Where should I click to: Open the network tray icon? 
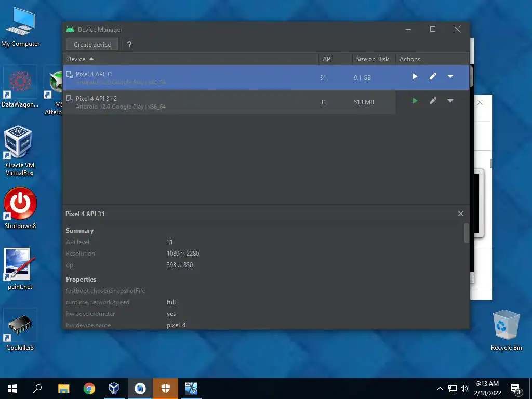pos(453,389)
